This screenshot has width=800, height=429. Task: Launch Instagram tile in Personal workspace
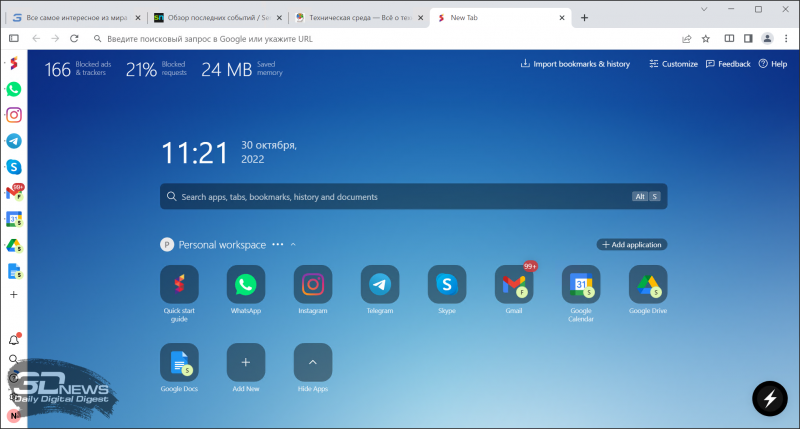(313, 284)
